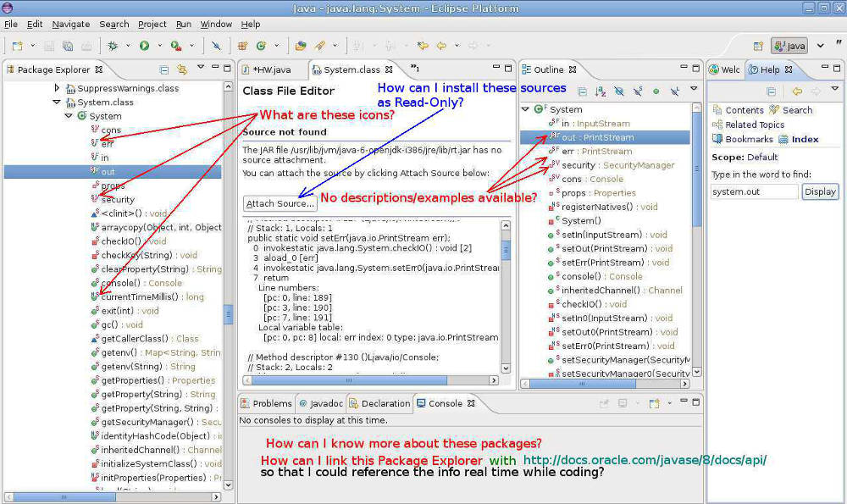Open the New wizard dropdown arrow
Viewport: 847px width, 504px height.
click(x=32, y=46)
